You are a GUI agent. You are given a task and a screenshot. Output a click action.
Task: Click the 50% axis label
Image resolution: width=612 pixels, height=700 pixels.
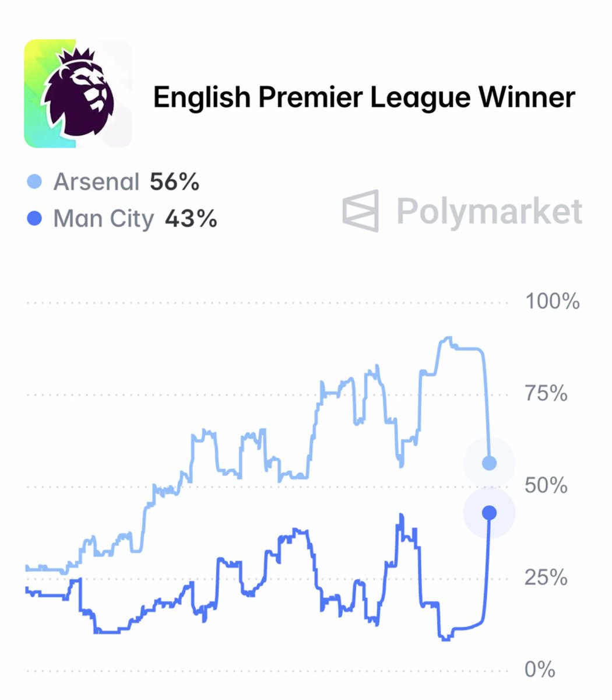pyautogui.click(x=546, y=485)
